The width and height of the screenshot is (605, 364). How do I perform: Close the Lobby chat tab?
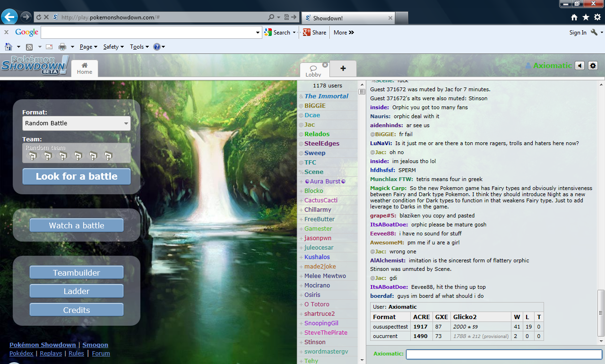point(325,65)
